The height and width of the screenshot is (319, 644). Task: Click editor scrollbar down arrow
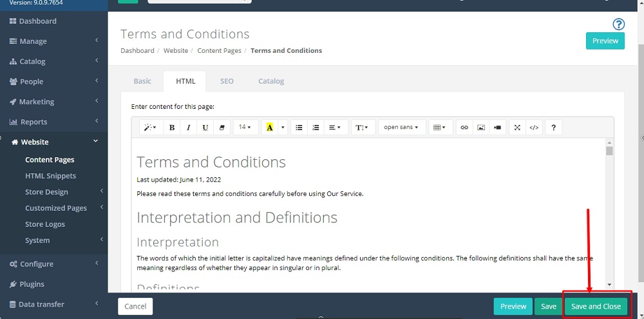click(609, 284)
